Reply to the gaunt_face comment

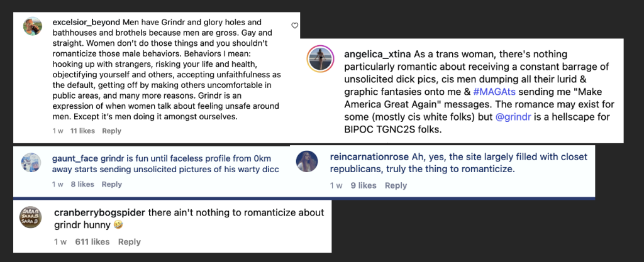click(x=111, y=184)
